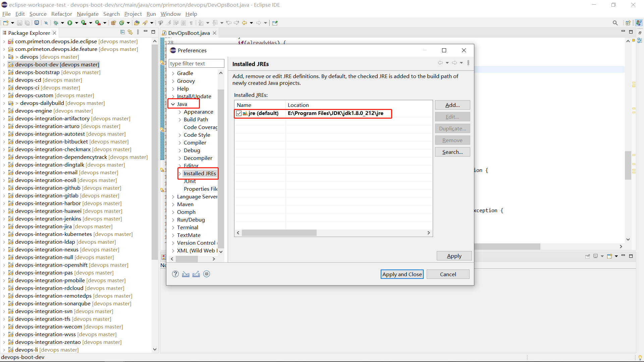Open the Java perspective icon at top right
Screen dimensions: 644x362
[x=639, y=23]
